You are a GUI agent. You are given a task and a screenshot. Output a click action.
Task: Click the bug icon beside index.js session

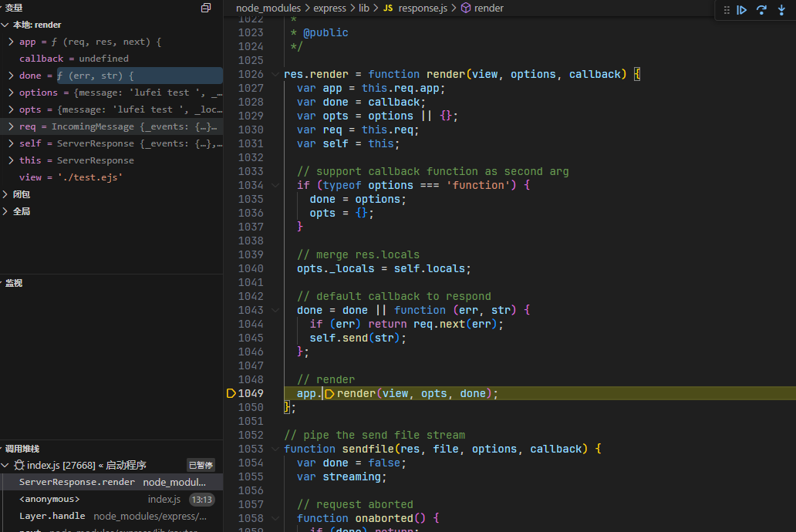click(19, 465)
